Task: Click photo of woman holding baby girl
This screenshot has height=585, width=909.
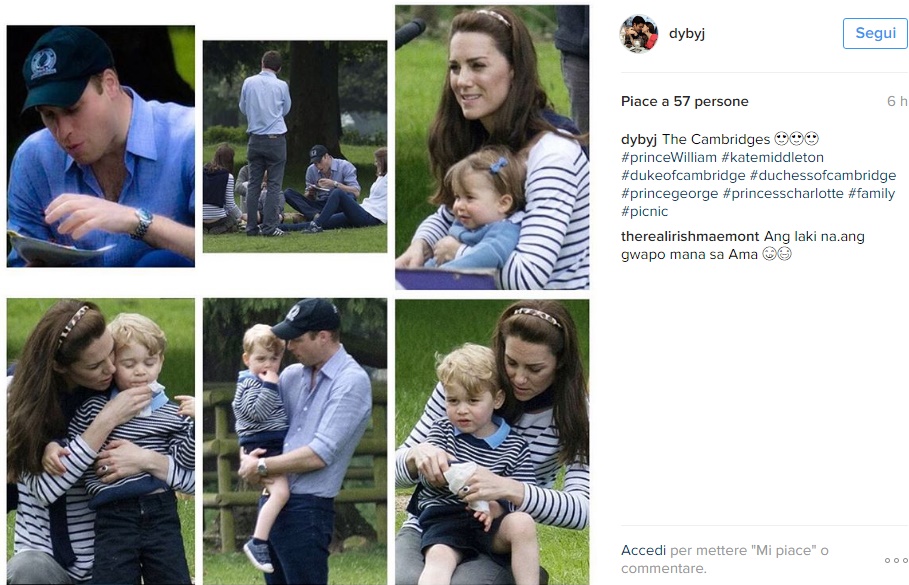Action: click(492, 147)
